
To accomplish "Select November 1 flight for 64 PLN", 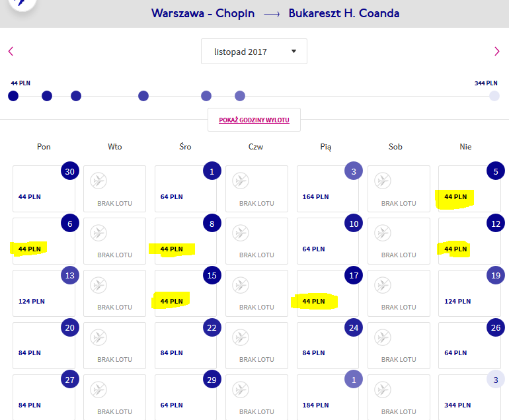I will coord(186,189).
